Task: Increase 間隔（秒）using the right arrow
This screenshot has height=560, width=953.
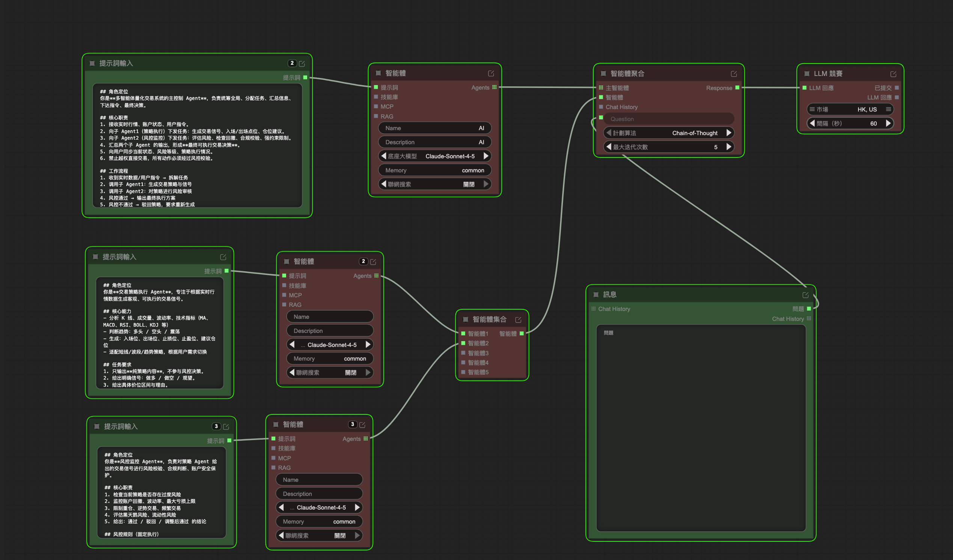Action: click(x=888, y=123)
